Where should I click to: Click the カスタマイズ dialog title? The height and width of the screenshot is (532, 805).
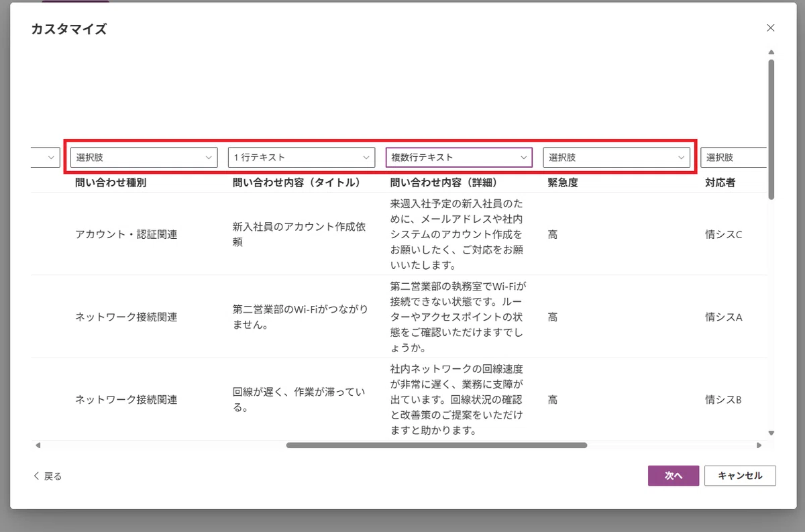pyautogui.click(x=68, y=29)
